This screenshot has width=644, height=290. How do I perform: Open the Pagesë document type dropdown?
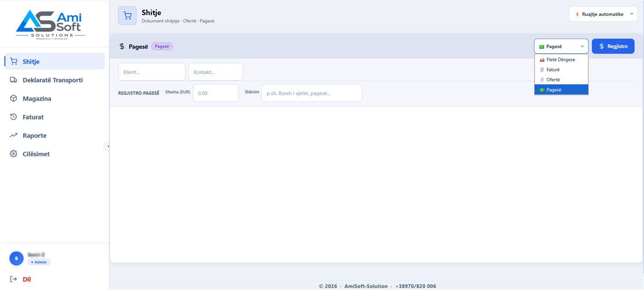click(561, 46)
